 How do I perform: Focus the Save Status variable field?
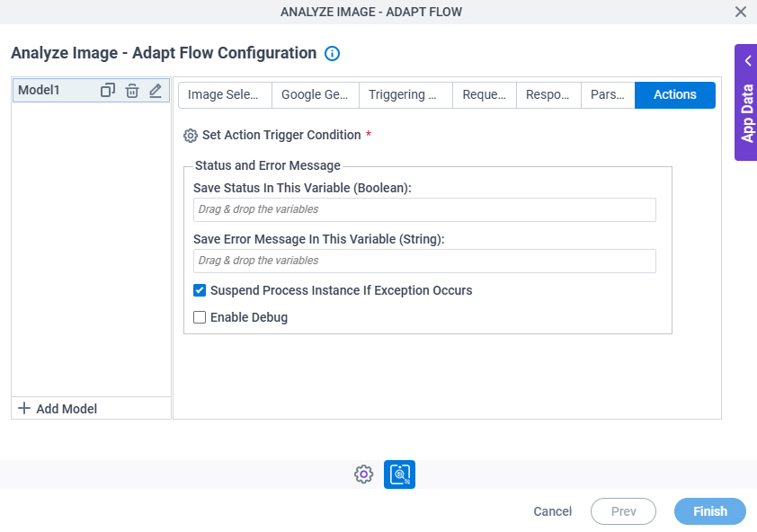click(424, 209)
